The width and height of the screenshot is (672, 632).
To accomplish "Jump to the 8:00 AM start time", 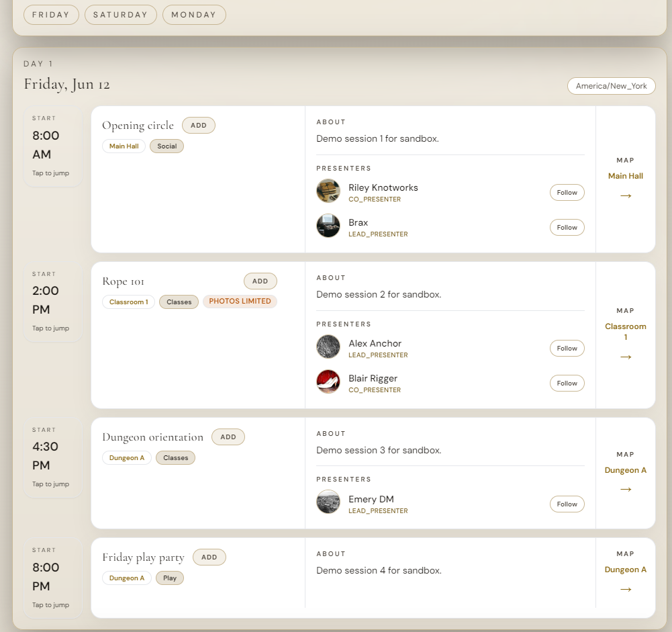I will pos(53,146).
